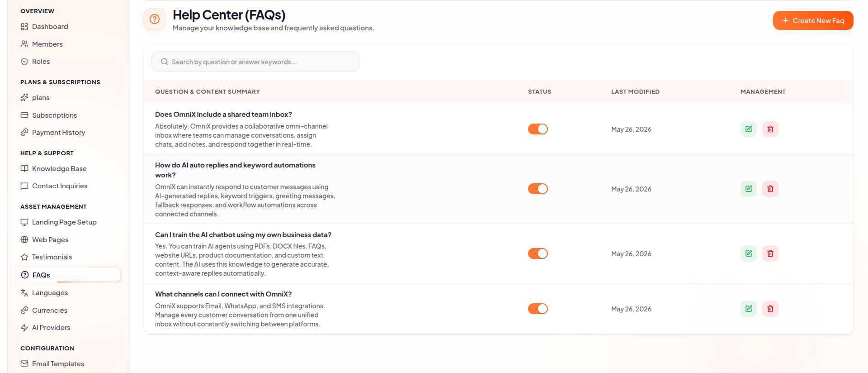868x373 pixels.
Task: Delete the channels connect FAQ
Action: point(770,309)
